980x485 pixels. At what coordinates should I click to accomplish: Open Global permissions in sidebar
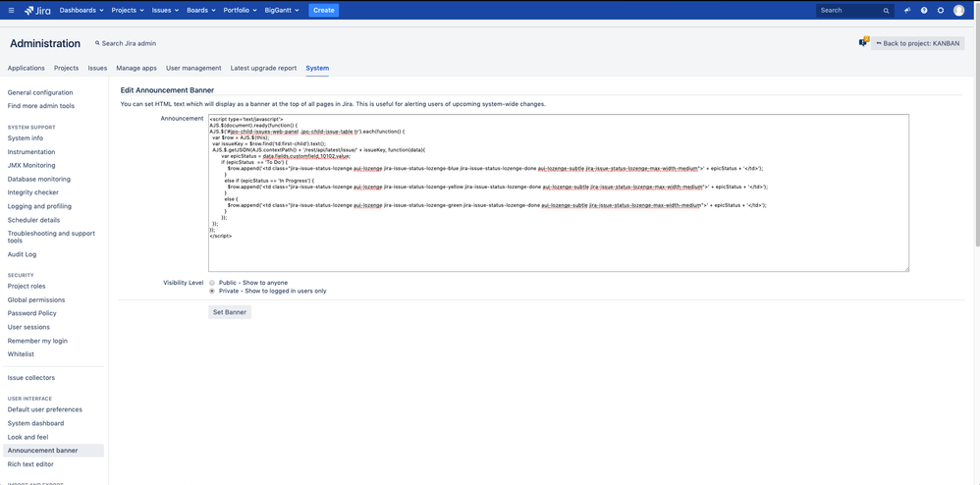[36, 300]
